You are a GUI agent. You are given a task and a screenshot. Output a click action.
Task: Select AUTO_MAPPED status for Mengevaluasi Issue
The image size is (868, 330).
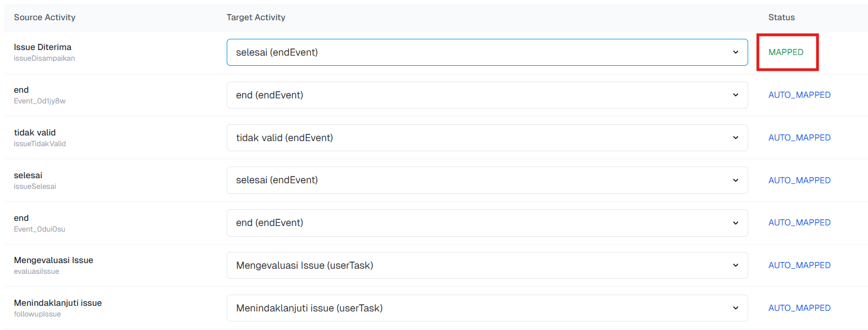(799, 265)
